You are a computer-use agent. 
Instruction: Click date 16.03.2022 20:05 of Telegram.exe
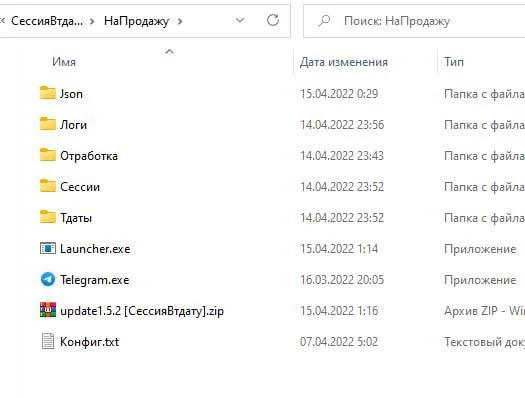click(342, 280)
